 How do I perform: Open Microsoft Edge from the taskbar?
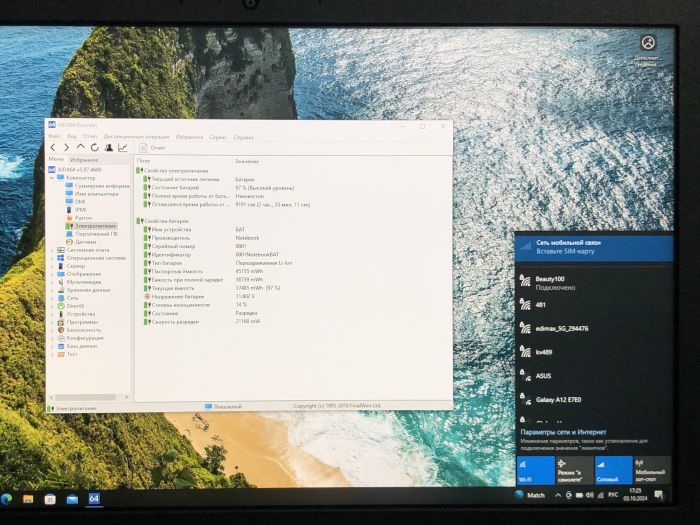point(7,496)
